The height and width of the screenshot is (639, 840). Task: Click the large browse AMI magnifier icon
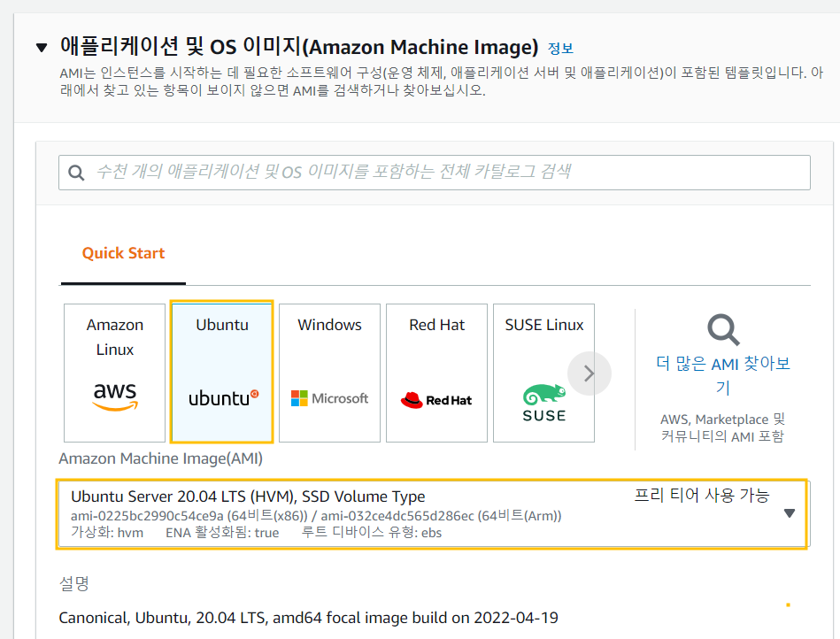pyautogui.click(x=723, y=330)
